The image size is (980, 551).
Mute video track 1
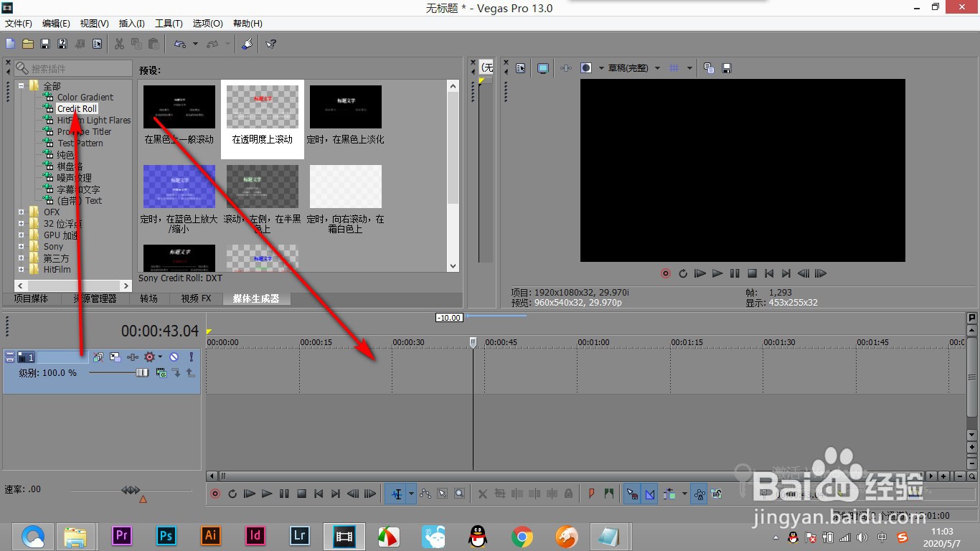(174, 357)
